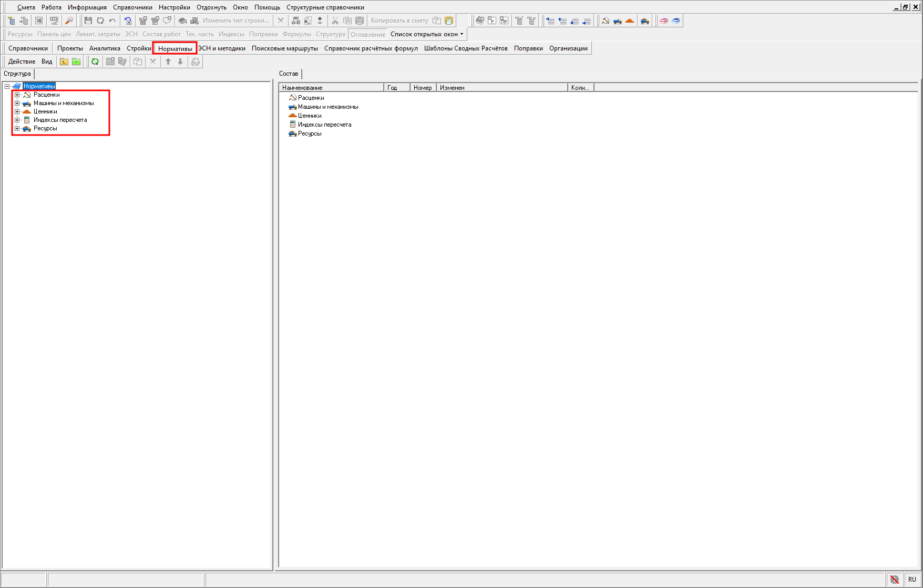
Task: Click the magnifying glass search icon
Action: click(69, 20)
